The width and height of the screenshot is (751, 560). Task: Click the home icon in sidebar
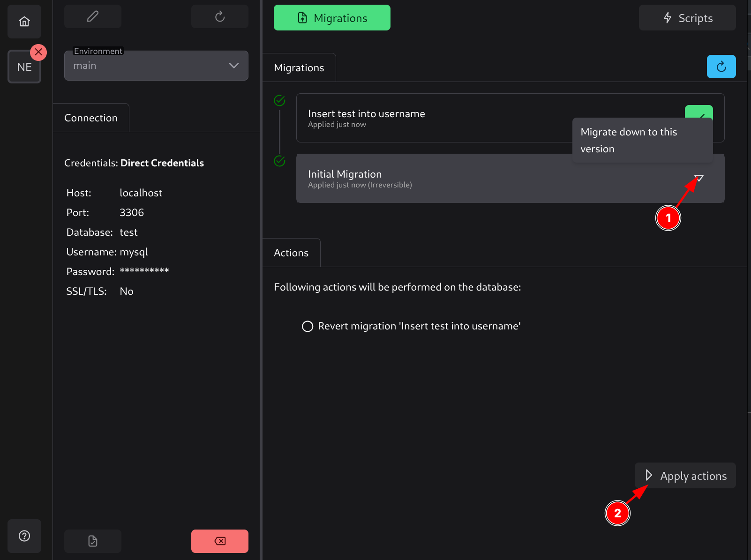point(24,22)
